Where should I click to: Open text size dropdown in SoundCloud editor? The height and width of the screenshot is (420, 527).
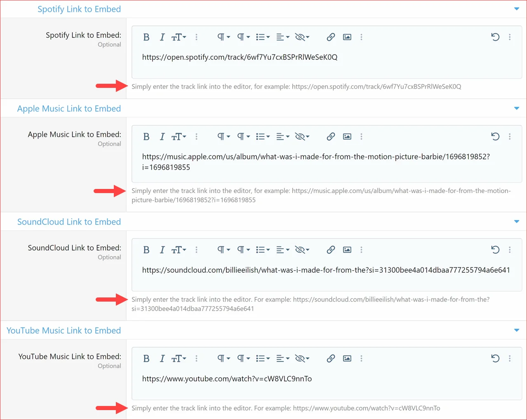click(x=179, y=250)
